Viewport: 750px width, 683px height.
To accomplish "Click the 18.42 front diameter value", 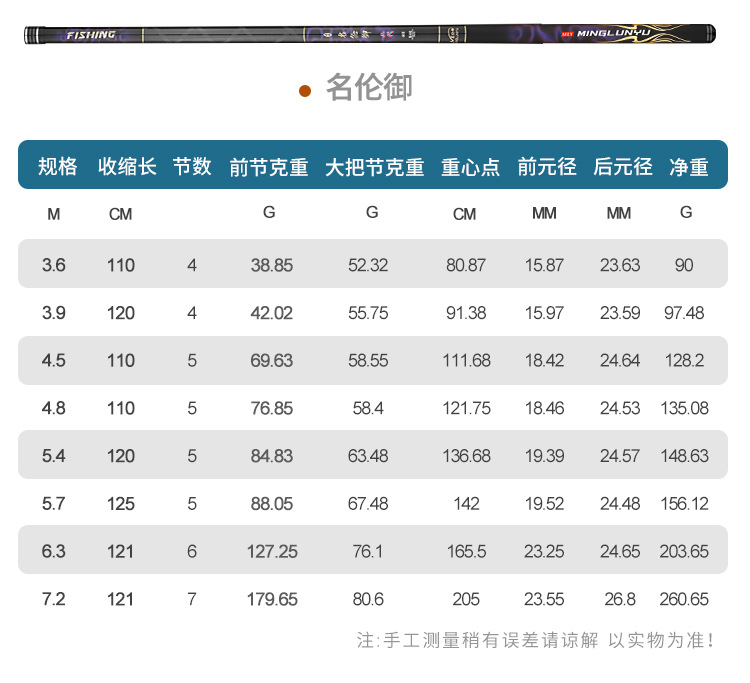I will tap(544, 360).
